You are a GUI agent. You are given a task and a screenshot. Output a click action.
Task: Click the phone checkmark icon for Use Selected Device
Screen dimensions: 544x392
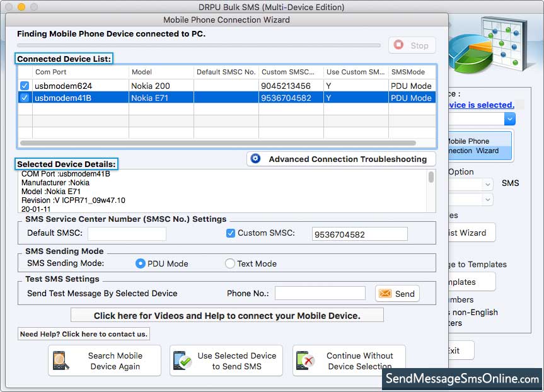click(x=183, y=360)
